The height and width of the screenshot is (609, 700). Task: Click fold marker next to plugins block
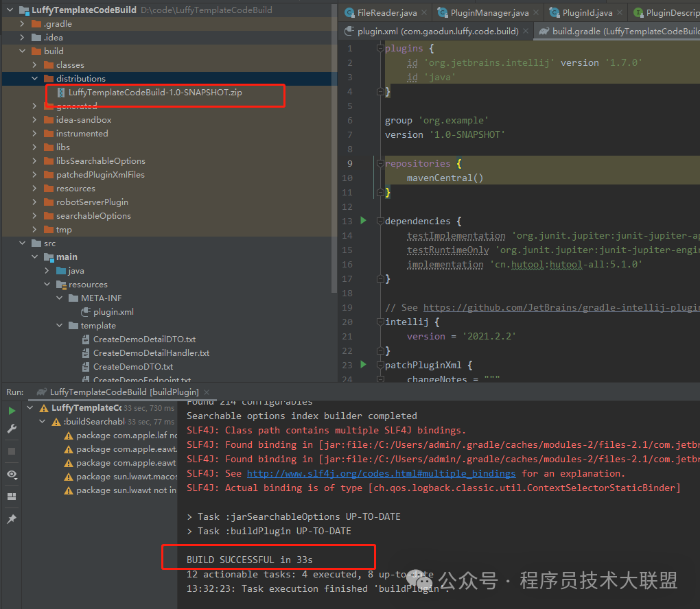click(380, 48)
